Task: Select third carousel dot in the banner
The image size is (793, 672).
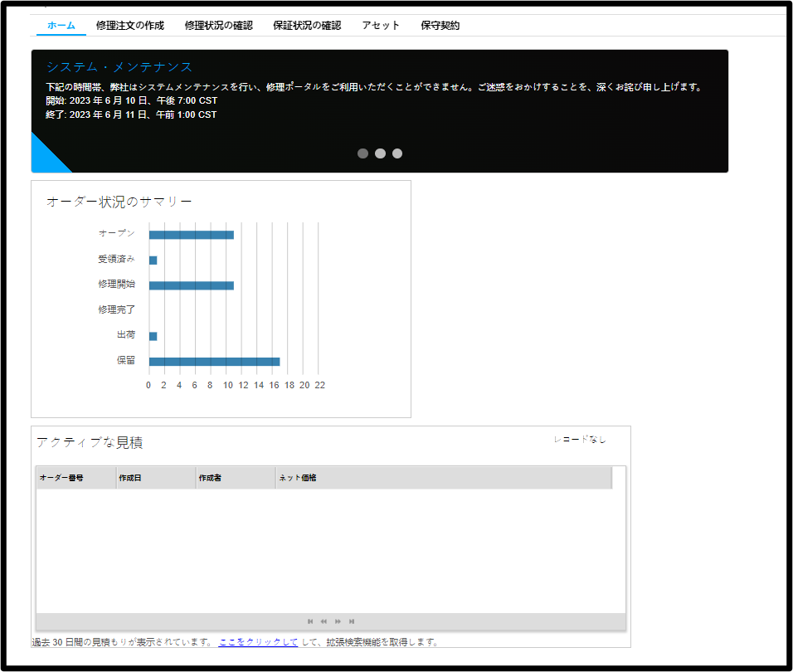Action: 397,153
